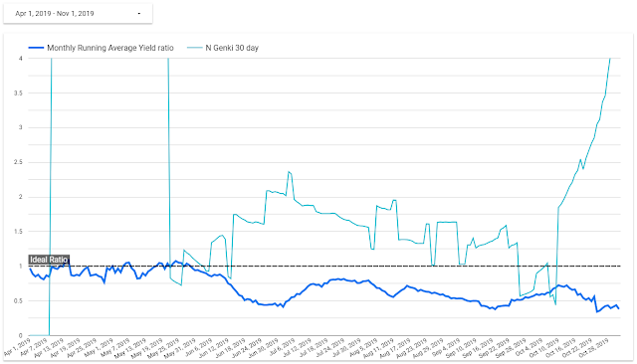Click the N Genki peak near Jul 6

point(289,172)
